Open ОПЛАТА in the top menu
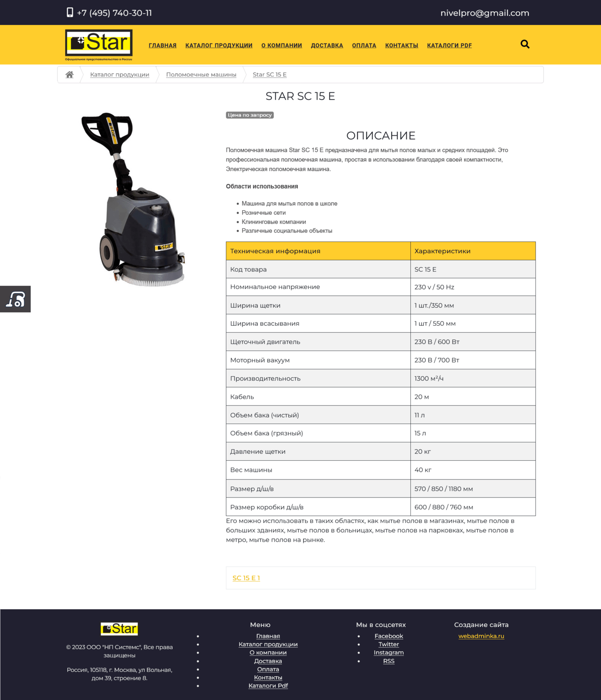The height and width of the screenshot is (700, 601). (x=364, y=45)
